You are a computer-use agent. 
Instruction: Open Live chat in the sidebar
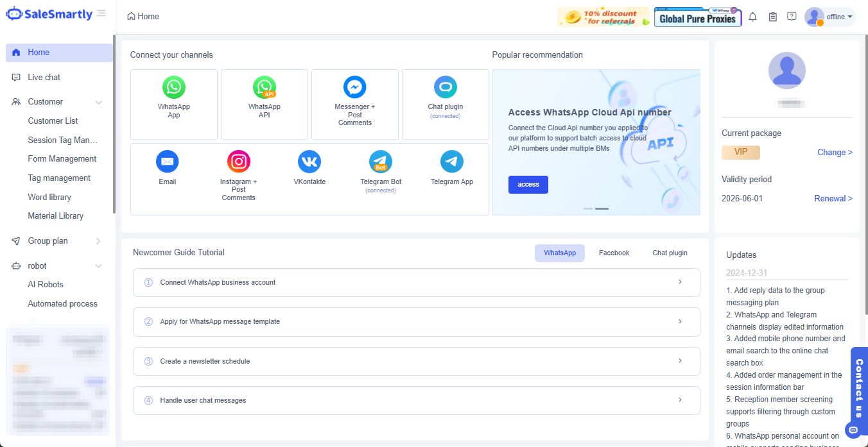click(x=44, y=78)
